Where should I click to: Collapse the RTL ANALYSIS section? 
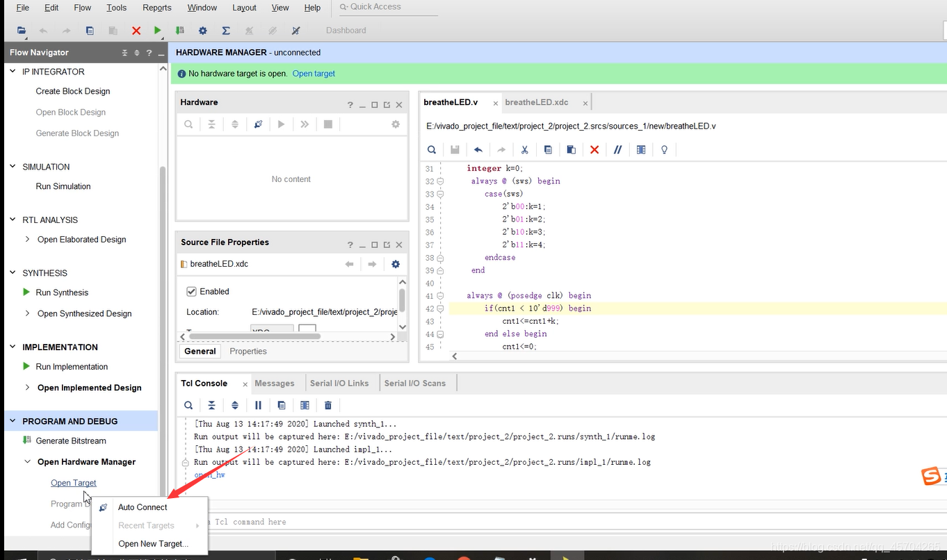pos(13,220)
